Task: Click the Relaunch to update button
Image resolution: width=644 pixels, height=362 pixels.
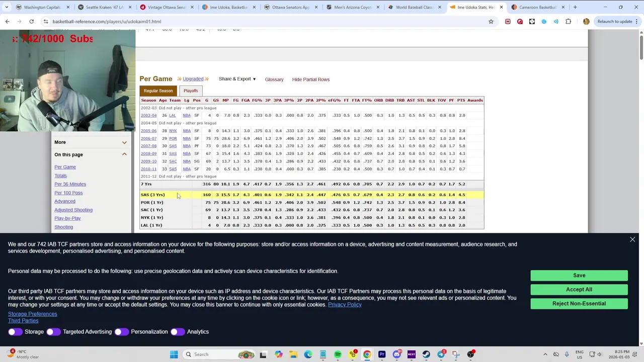Action: (x=615, y=22)
